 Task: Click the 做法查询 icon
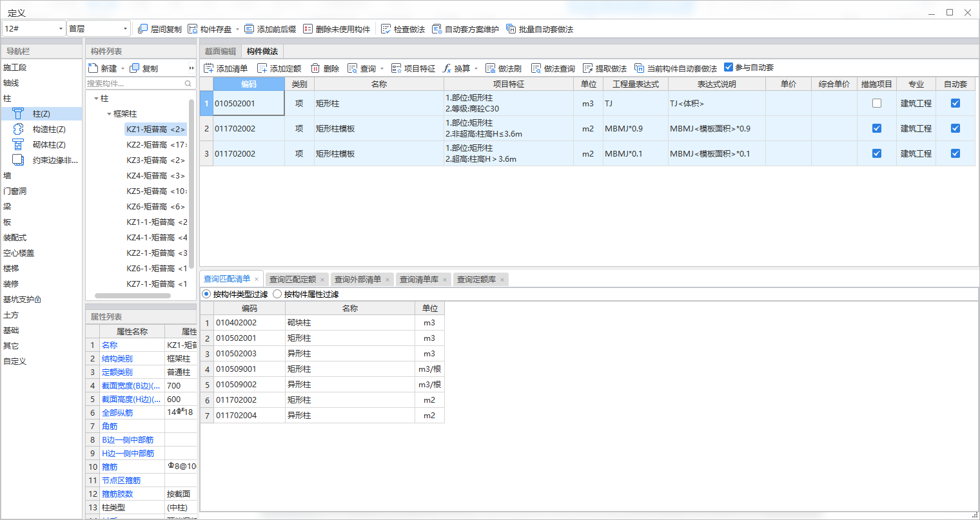[x=536, y=68]
